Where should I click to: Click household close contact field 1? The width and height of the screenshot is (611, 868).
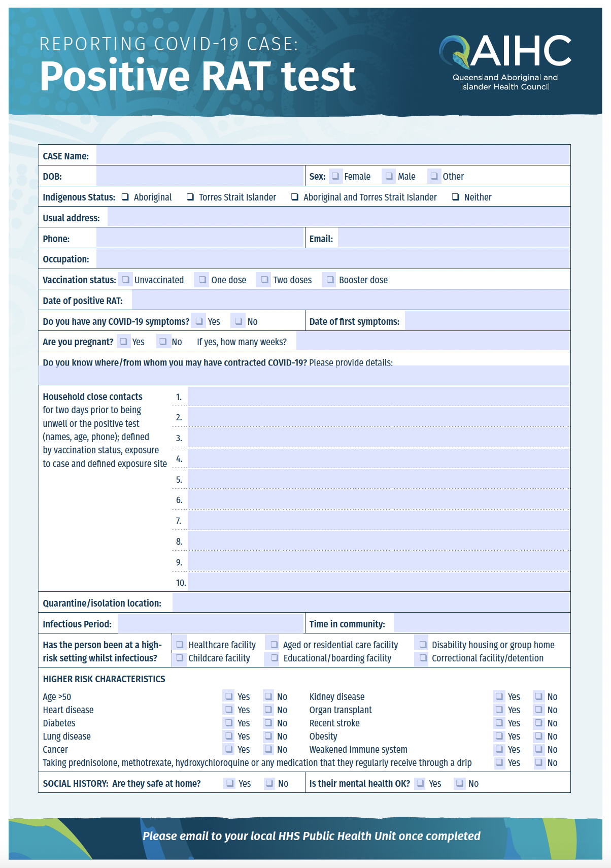tap(379, 396)
